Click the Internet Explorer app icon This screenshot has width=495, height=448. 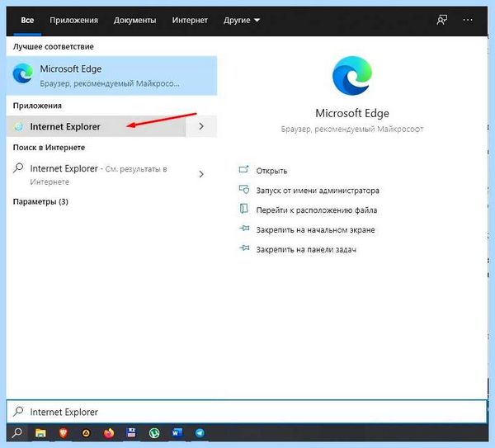pos(19,126)
